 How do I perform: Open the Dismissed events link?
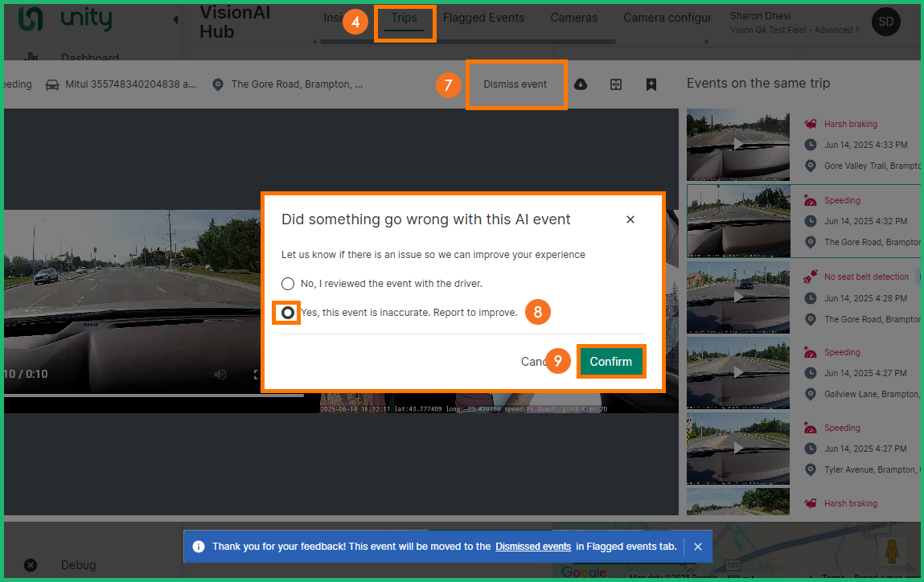[533, 547]
